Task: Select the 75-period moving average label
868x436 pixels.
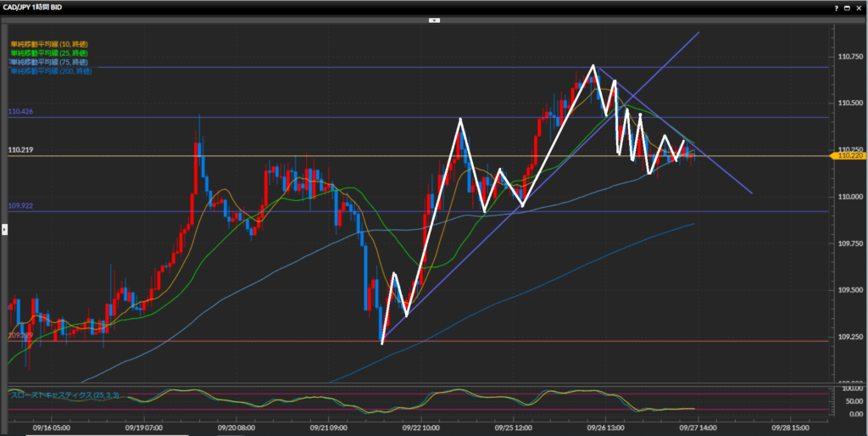Action: coord(50,62)
